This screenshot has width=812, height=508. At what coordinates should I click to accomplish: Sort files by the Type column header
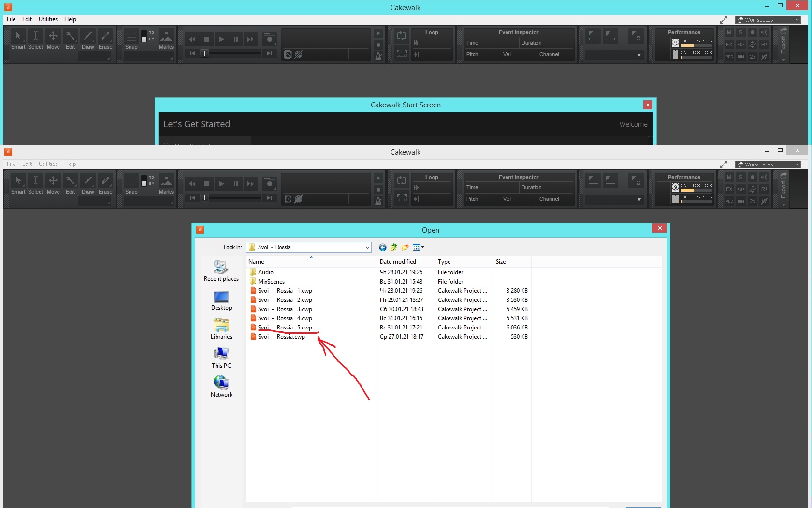click(x=464, y=262)
